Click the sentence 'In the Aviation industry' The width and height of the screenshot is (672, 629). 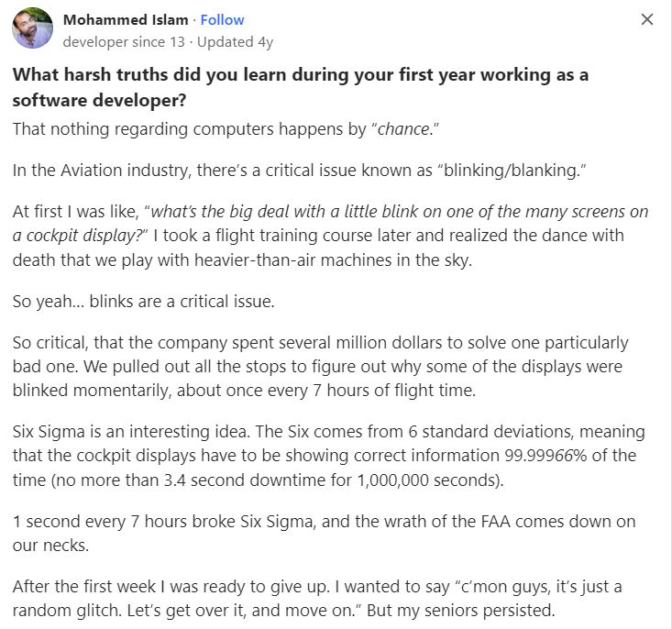point(299,171)
